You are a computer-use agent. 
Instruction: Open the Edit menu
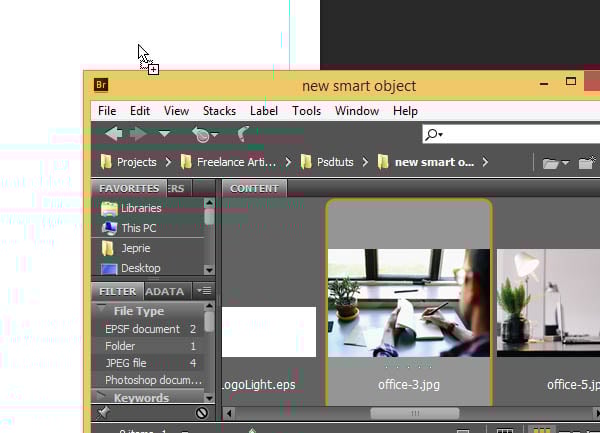(140, 111)
